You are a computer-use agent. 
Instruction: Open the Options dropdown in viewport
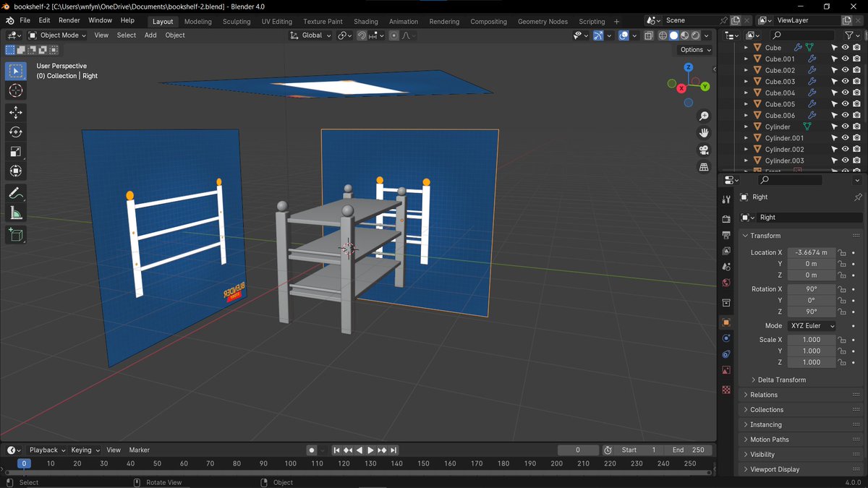(x=695, y=50)
